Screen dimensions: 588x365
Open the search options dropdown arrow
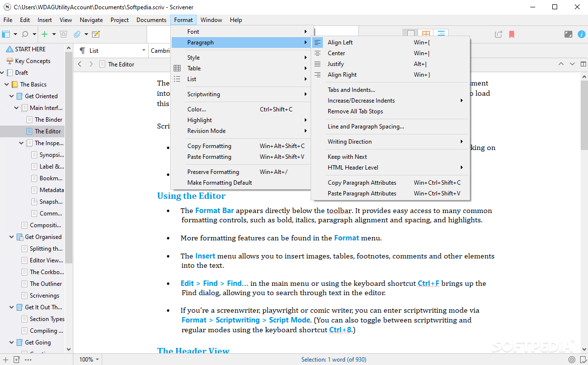tap(34, 34)
